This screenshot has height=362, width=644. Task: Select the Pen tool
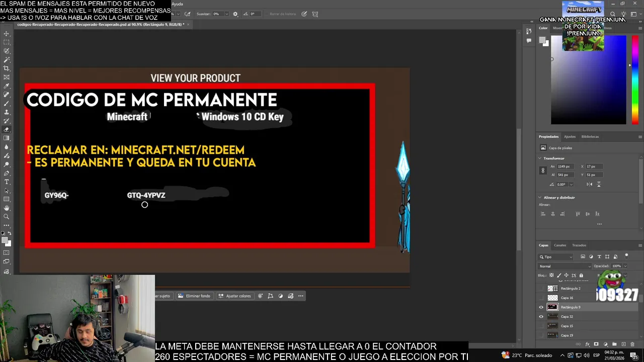pos(7,173)
